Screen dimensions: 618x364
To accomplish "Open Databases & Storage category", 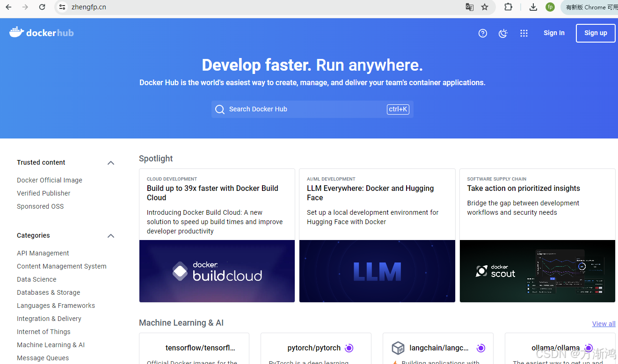I will point(49,292).
